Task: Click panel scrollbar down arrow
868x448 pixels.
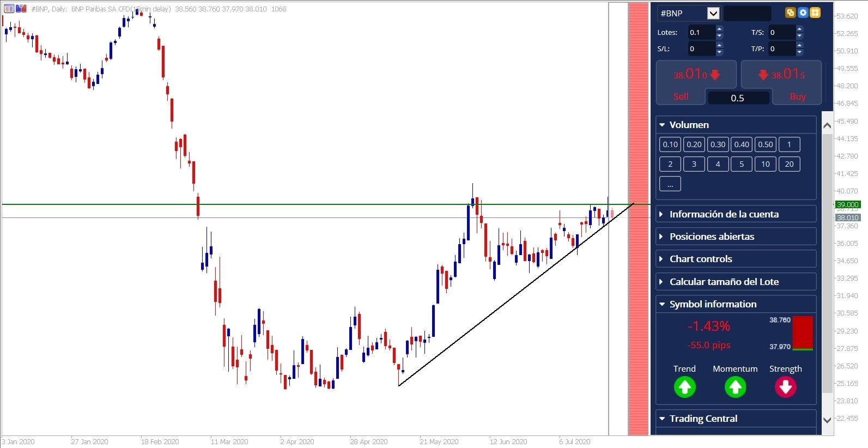Action: [827, 420]
